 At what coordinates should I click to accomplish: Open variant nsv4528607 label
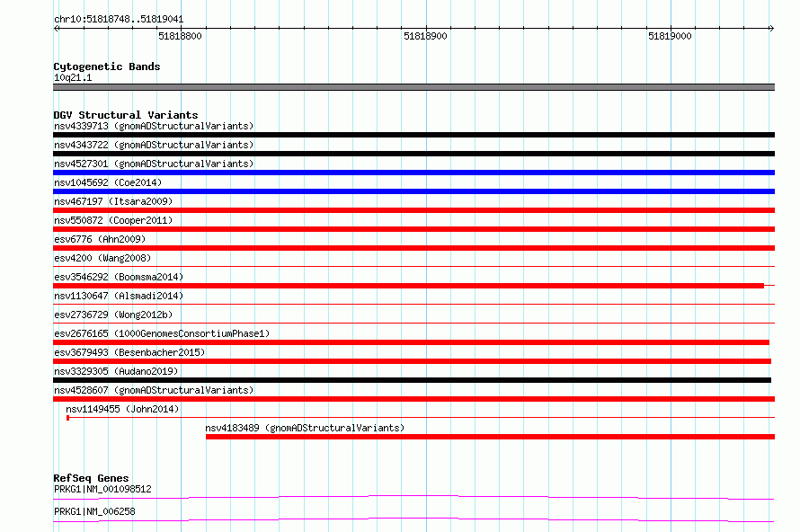pyautogui.click(x=154, y=390)
